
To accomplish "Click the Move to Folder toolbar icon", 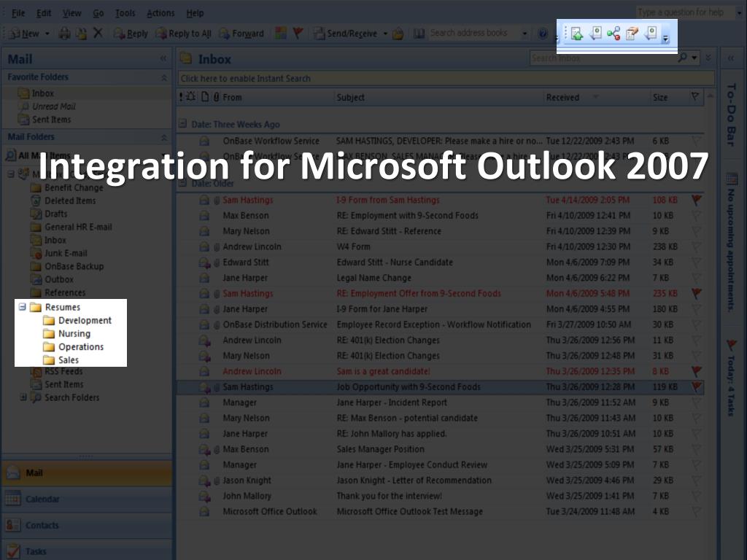I will tap(82, 34).
